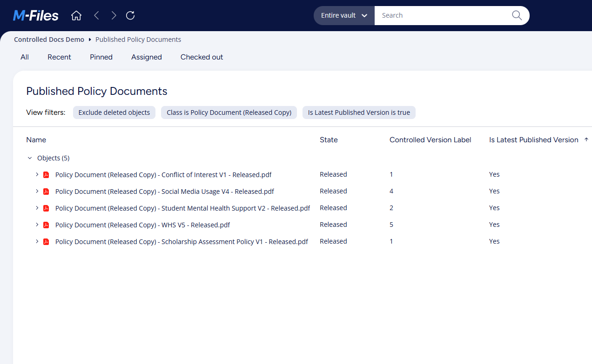Expand the WHS V5 row
This screenshot has height=364, width=592.
(37, 225)
